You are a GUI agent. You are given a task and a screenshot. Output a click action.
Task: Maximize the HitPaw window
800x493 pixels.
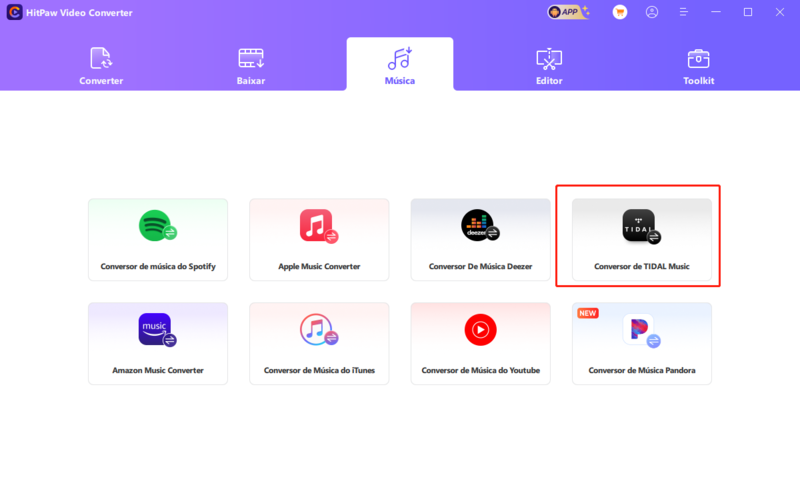[747, 12]
